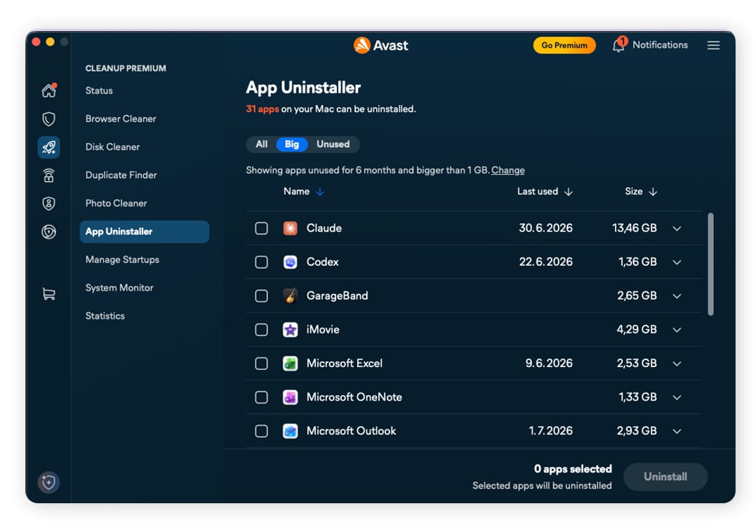The image size is (756, 532).
Task: Expand the Microsoft OneNote row chevron
Action: point(677,397)
